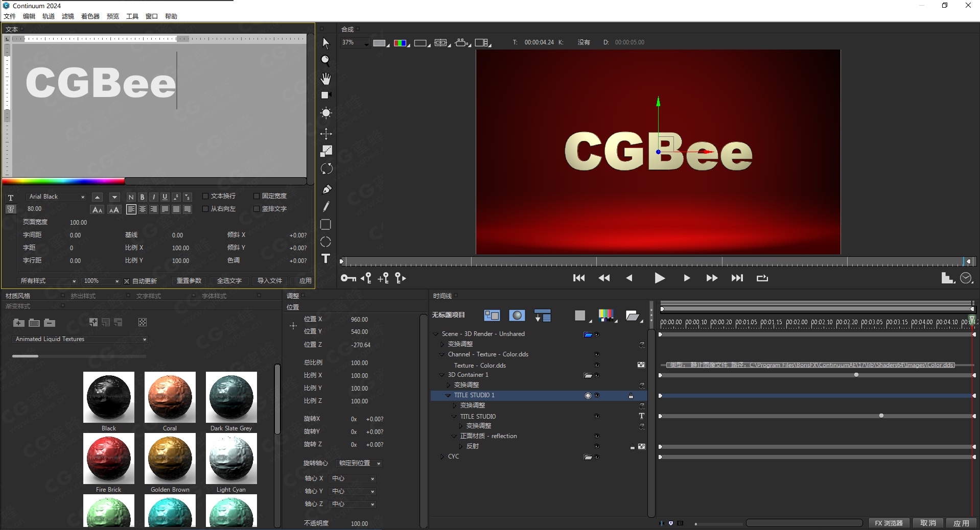
Task: Select the rotate tool icon
Action: click(326, 168)
